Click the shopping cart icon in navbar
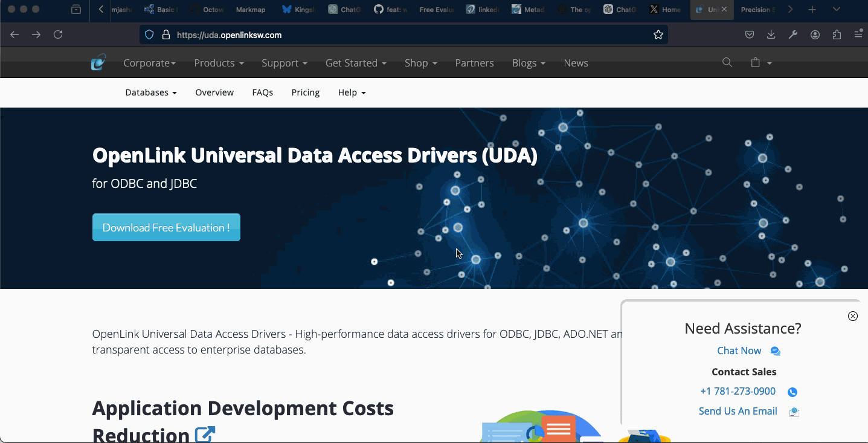The height and width of the screenshot is (443, 868). 756,62
